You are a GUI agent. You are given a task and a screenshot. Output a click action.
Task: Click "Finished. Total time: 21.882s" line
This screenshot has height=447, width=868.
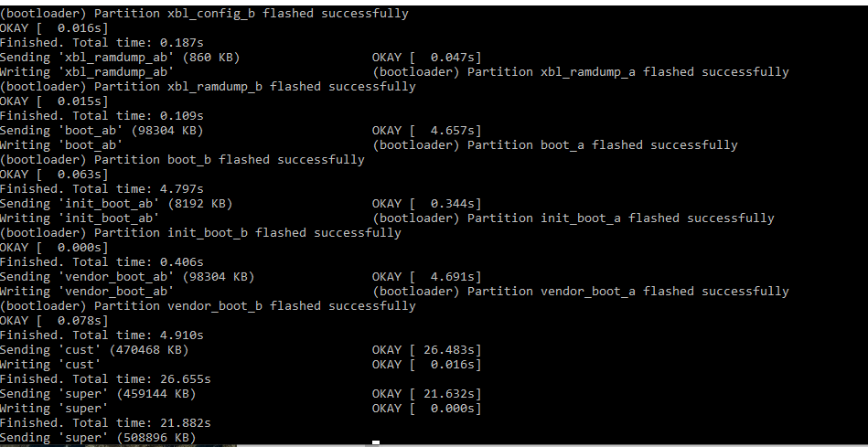[105, 423]
